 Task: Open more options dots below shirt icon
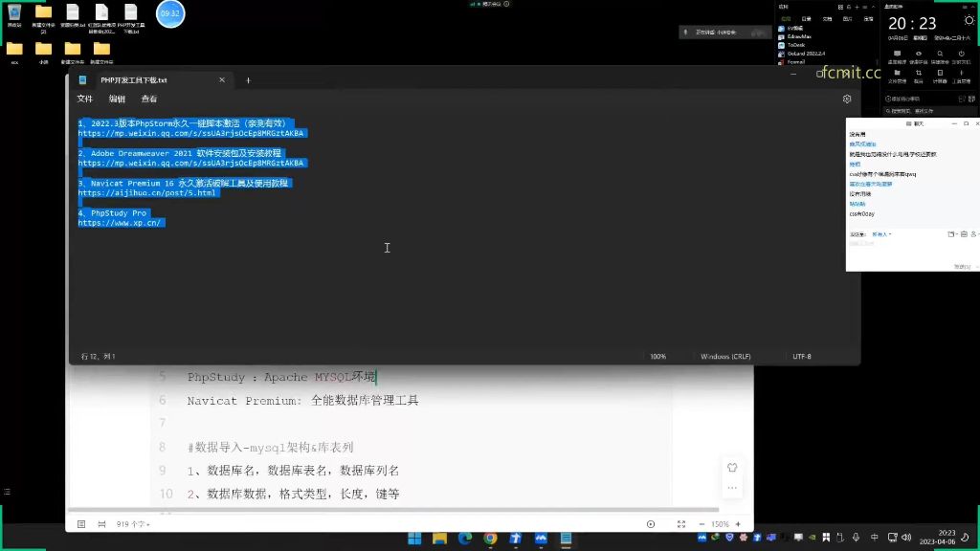tap(732, 488)
